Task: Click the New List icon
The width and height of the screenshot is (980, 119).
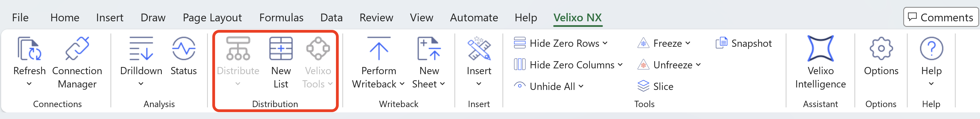Action: tap(281, 49)
